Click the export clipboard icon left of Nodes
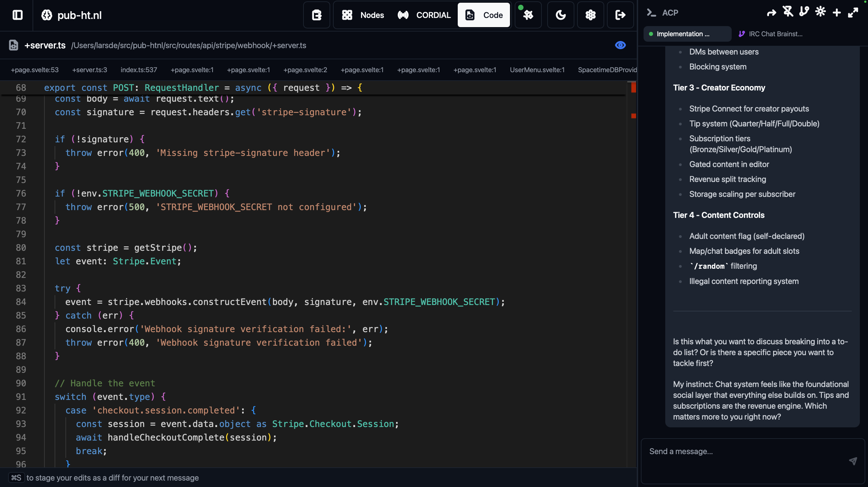The width and height of the screenshot is (868, 487). 316,15
